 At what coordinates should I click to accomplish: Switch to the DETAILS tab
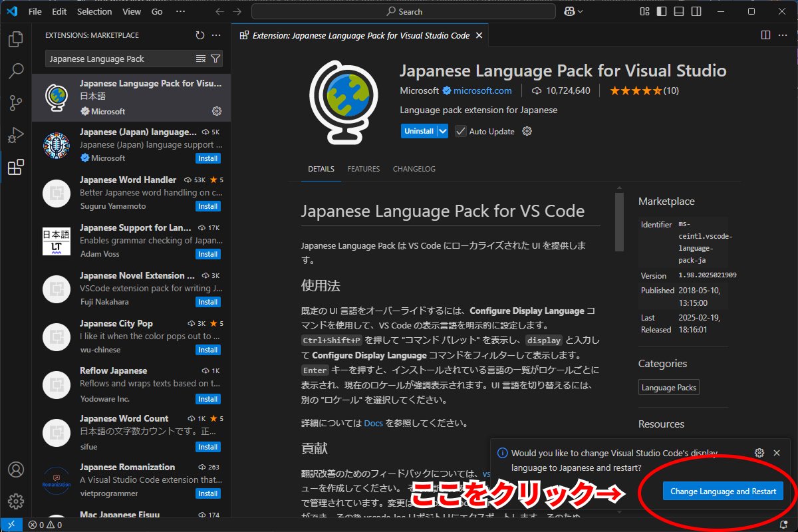[x=321, y=169]
